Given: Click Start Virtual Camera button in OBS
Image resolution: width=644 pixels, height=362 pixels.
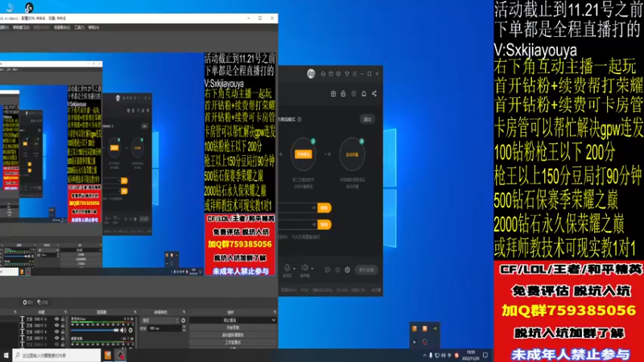Looking at the screenshot, I should pyautogui.click(x=233, y=335).
